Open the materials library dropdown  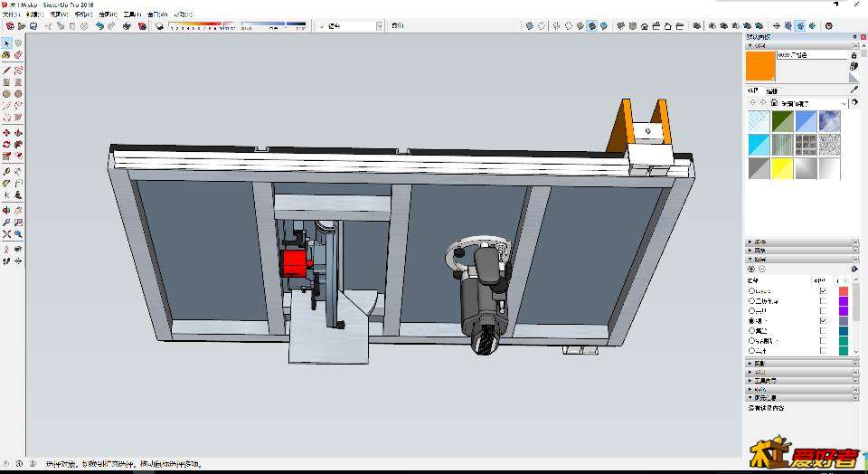(x=844, y=103)
